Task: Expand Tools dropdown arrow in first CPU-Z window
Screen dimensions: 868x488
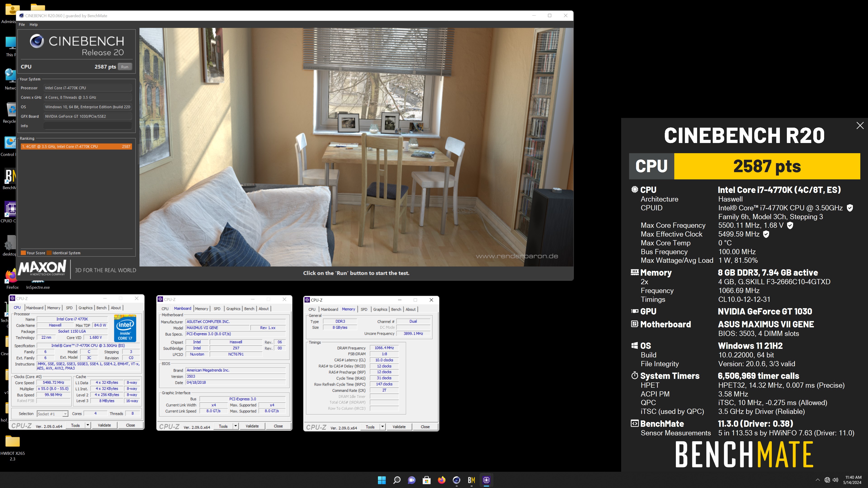Action: pos(88,425)
